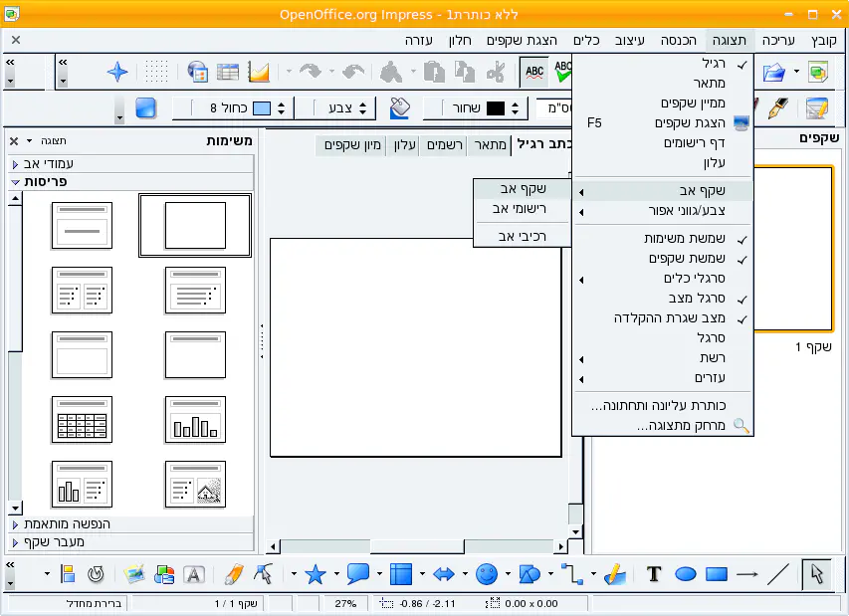The width and height of the screenshot is (849, 616).
Task: Toggle the checked שמשת משימות task pane option
Action: 694,239
